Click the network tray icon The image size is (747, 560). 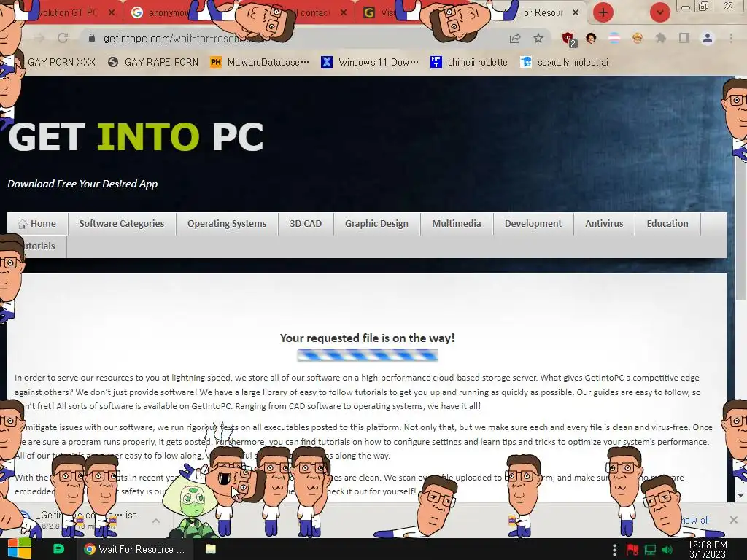pos(650,550)
